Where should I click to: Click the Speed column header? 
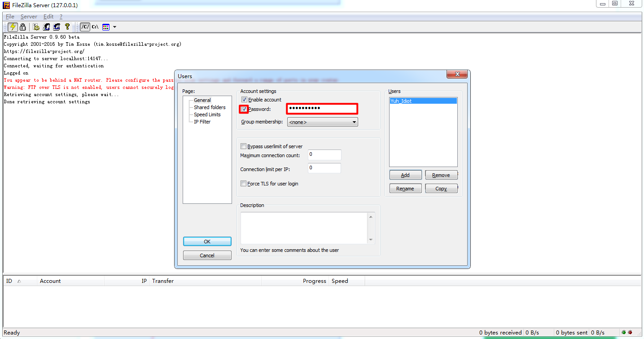(x=347, y=281)
